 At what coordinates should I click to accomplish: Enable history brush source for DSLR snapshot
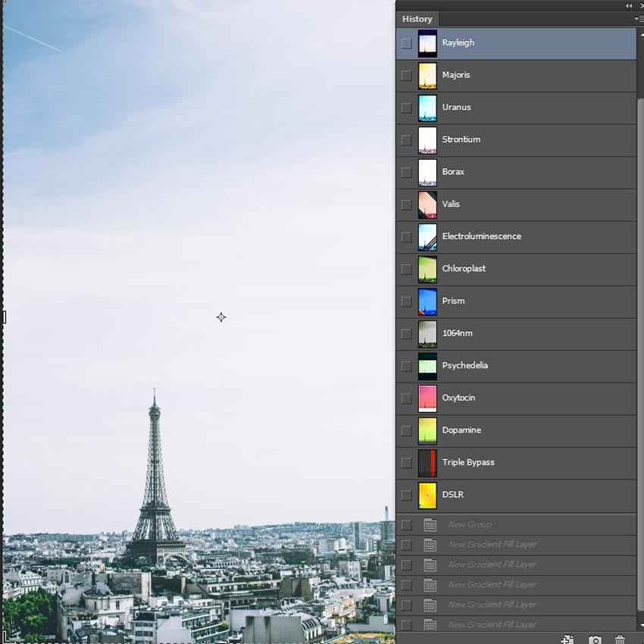[x=406, y=495]
